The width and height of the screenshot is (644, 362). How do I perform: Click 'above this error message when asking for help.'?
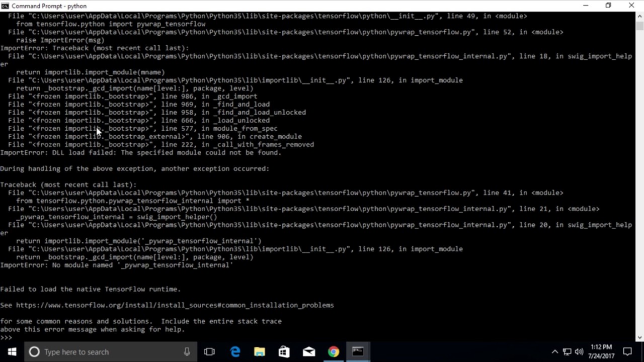[x=93, y=329]
